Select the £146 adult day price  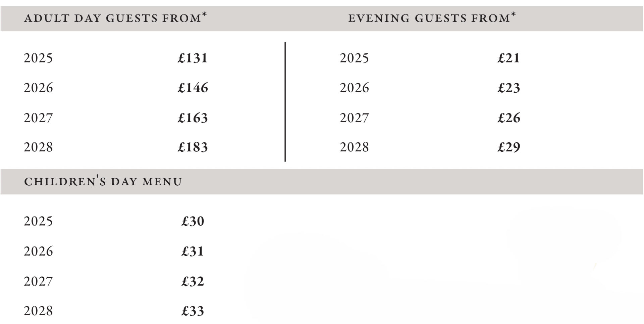coord(193,88)
